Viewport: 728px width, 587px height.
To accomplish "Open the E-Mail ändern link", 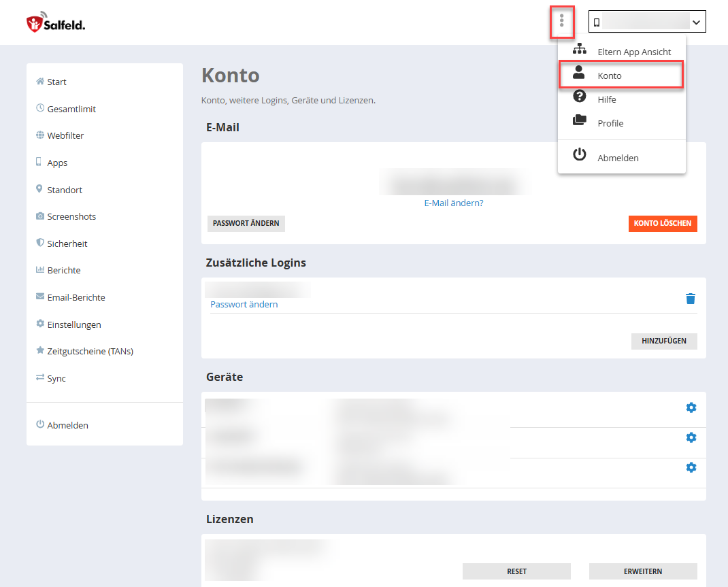I will (453, 202).
